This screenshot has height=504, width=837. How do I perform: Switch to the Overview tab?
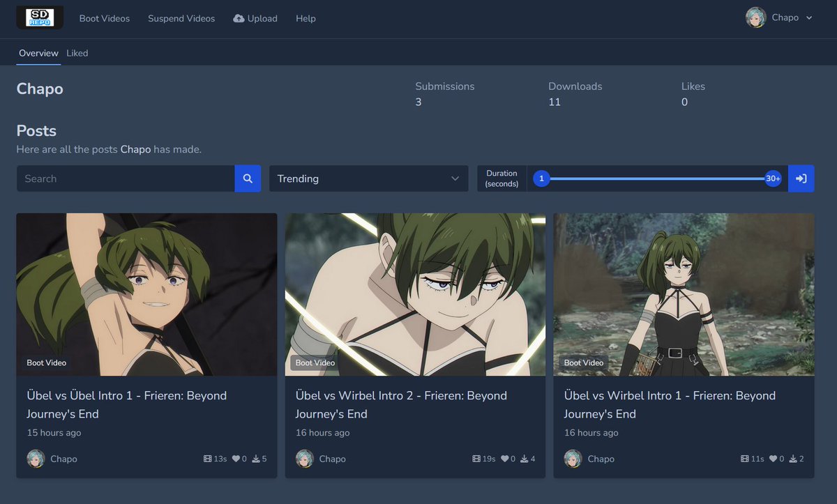click(38, 53)
